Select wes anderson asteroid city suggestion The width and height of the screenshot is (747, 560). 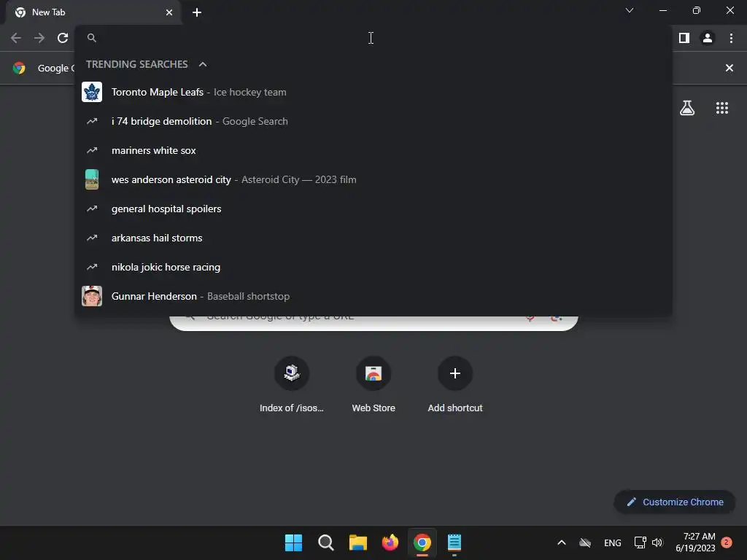pos(373,179)
